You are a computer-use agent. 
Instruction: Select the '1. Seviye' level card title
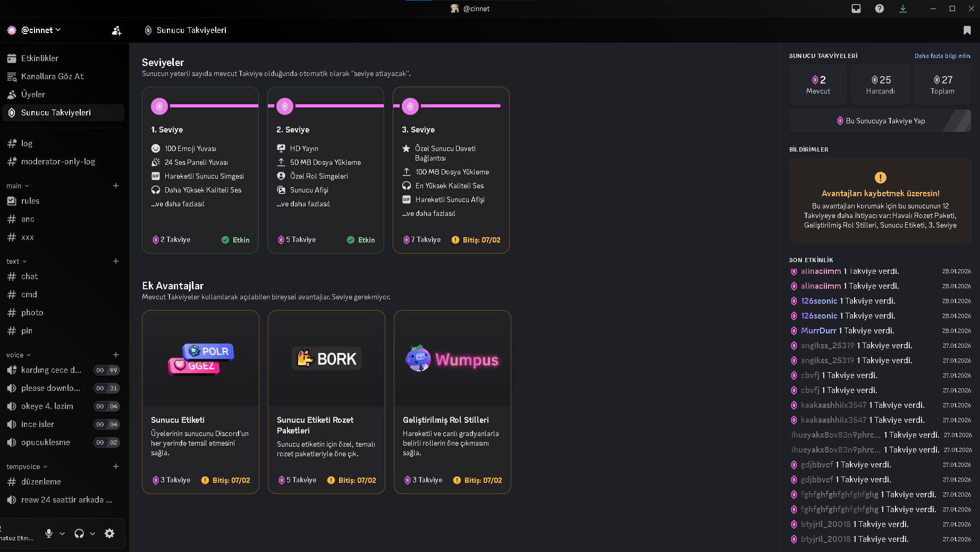tap(167, 130)
